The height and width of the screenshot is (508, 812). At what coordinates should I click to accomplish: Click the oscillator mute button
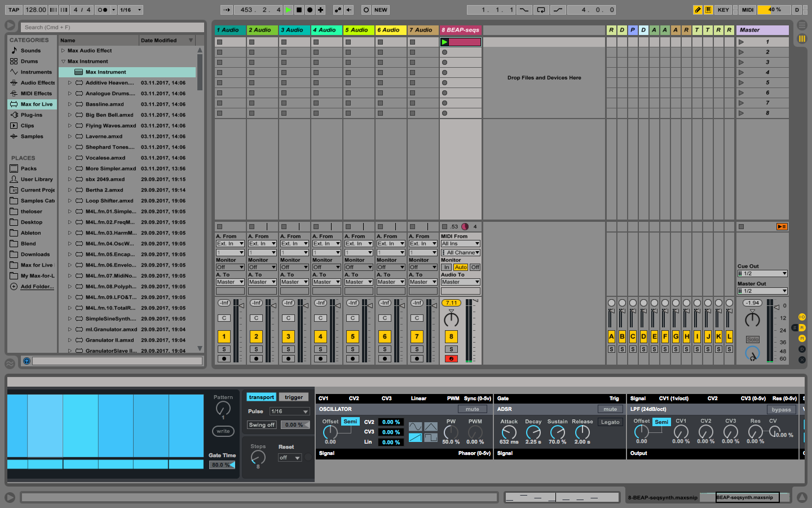pyautogui.click(x=473, y=409)
